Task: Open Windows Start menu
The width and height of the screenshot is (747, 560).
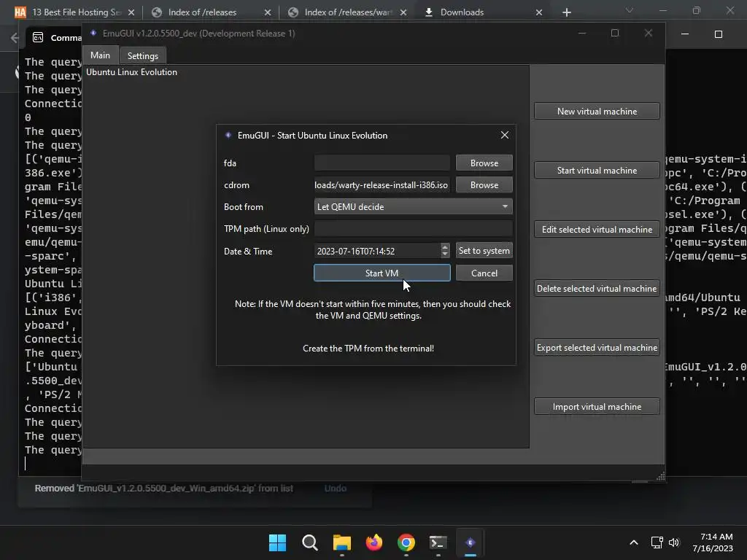Action: click(x=277, y=542)
